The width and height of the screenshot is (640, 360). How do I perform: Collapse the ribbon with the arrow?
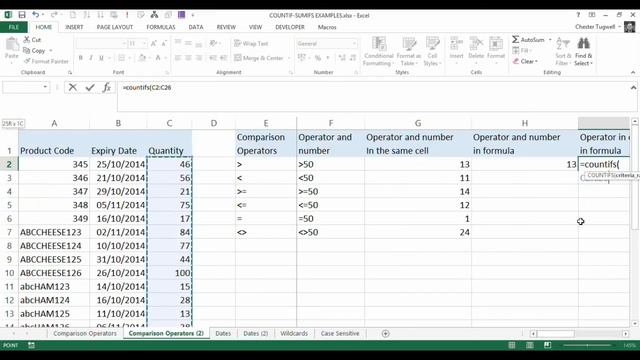click(x=633, y=72)
